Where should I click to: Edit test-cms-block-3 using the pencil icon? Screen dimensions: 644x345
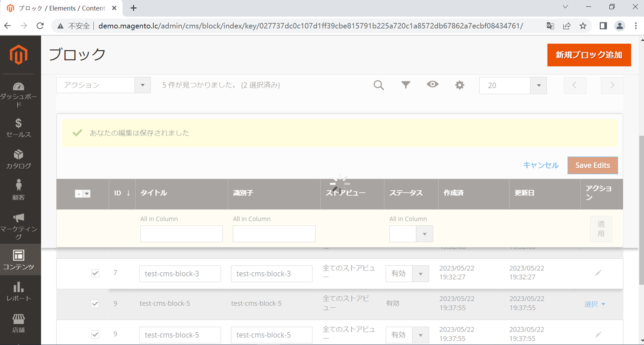coord(598,273)
